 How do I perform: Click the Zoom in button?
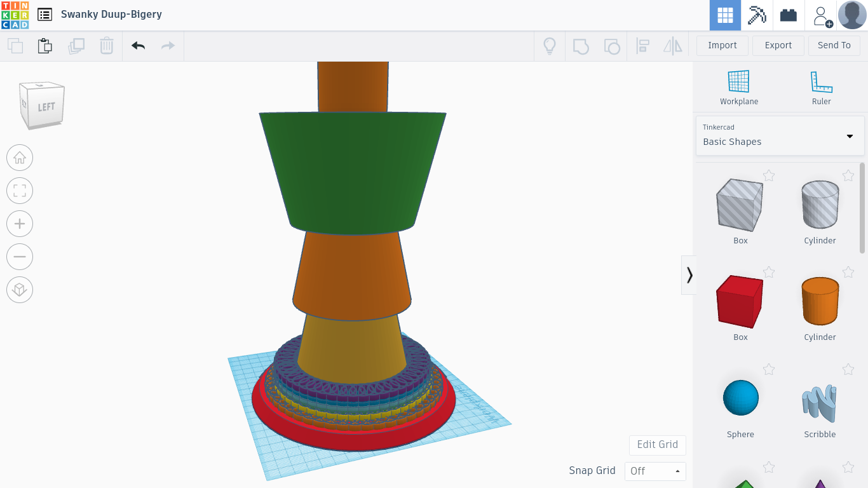pyautogui.click(x=20, y=224)
